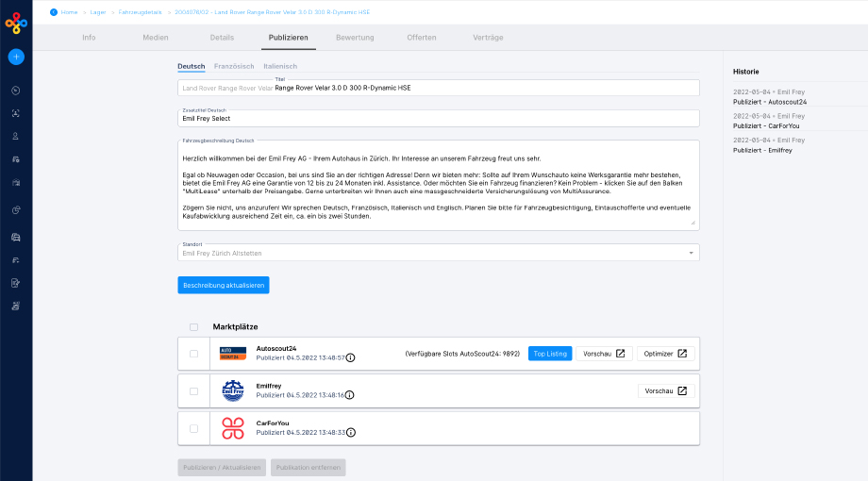Select the Italienisch language tab
Viewport: 868px width, 481px height.
(280, 66)
